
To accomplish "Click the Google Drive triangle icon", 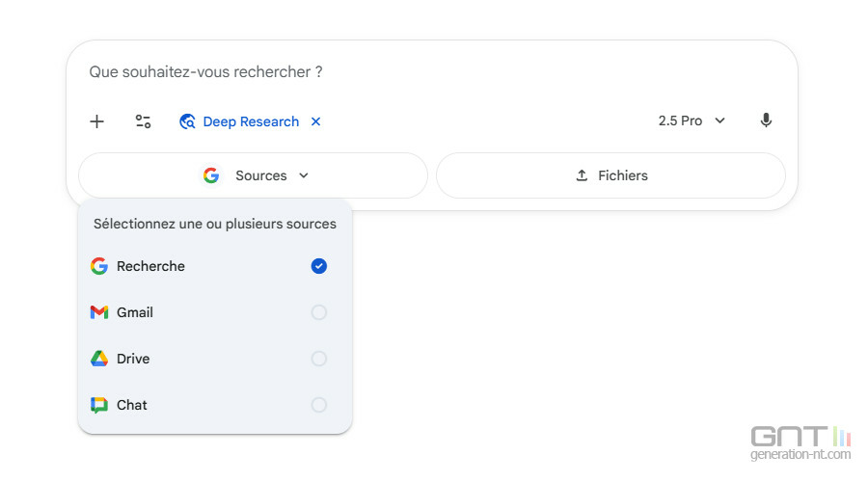I will coord(99,359).
